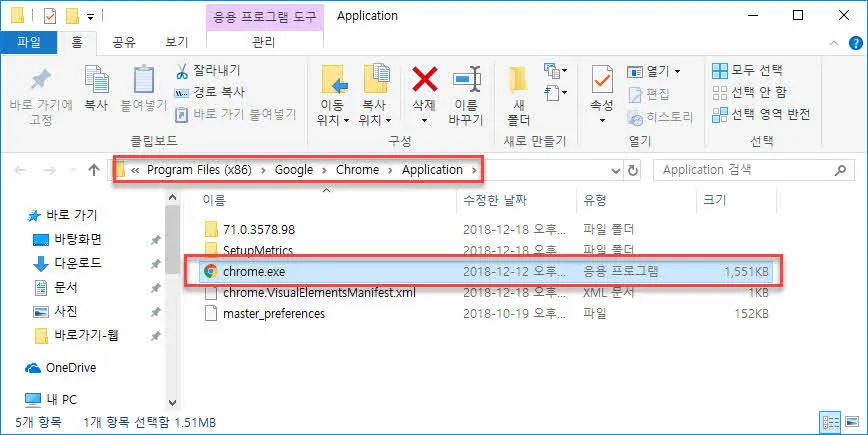Select the SetupMetrics folder

coord(257,250)
